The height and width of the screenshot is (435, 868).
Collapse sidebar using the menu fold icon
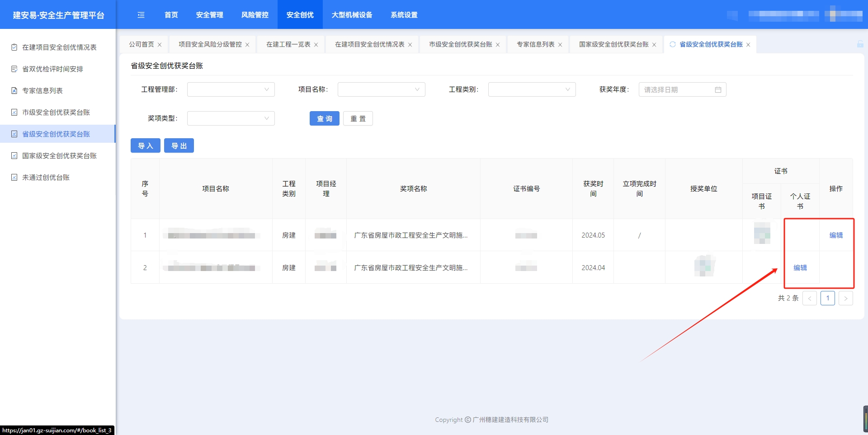[x=141, y=15]
